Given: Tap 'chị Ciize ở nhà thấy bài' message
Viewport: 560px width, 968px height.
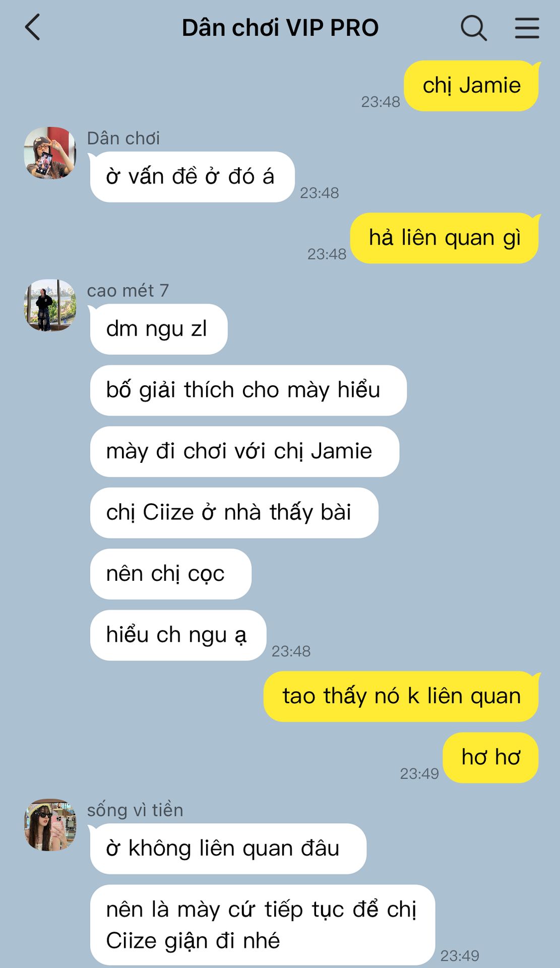Looking at the screenshot, I should 234,513.
